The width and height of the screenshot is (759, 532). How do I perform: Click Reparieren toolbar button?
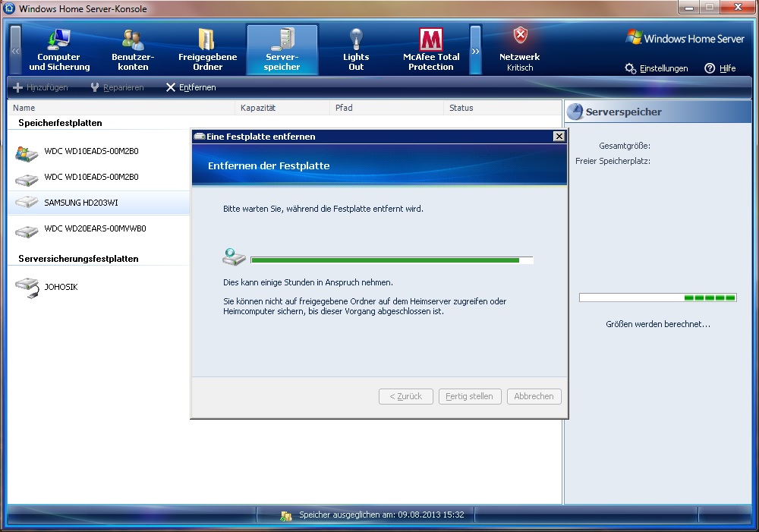(x=117, y=87)
